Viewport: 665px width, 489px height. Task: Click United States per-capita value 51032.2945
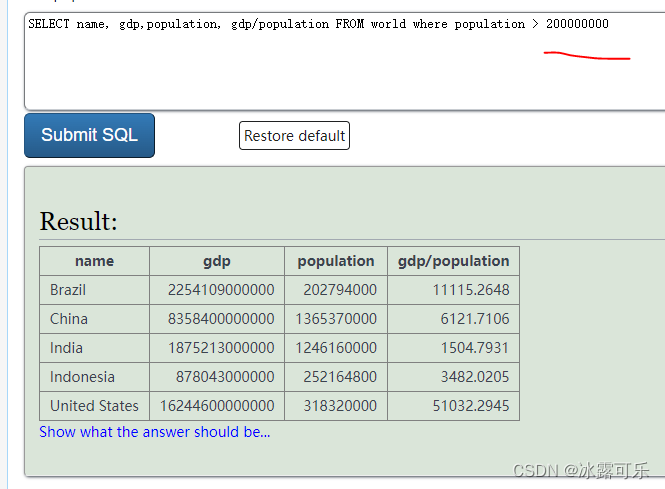(x=471, y=406)
